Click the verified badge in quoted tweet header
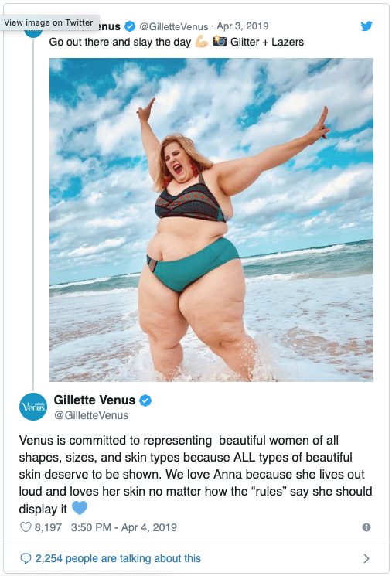The image size is (392, 576). [129, 26]
